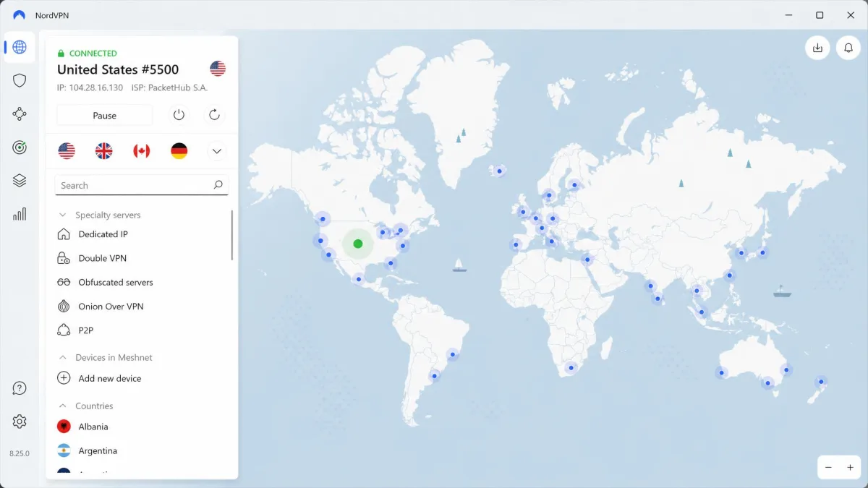Click the Onion Over VPN icon
Image resolution: width=868 pixels, height=488 pixels.
[x=64, y=307]
